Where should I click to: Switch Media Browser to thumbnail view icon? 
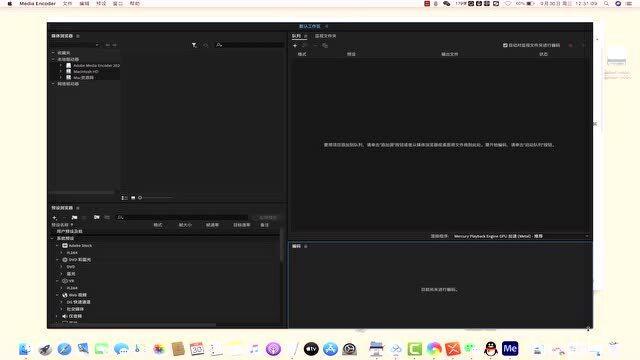click(x=133, y=198)
